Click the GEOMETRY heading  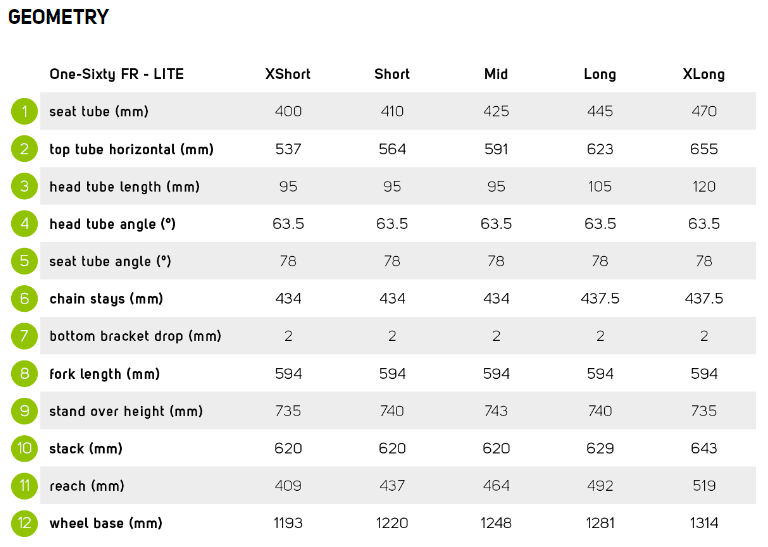point(58,17)
